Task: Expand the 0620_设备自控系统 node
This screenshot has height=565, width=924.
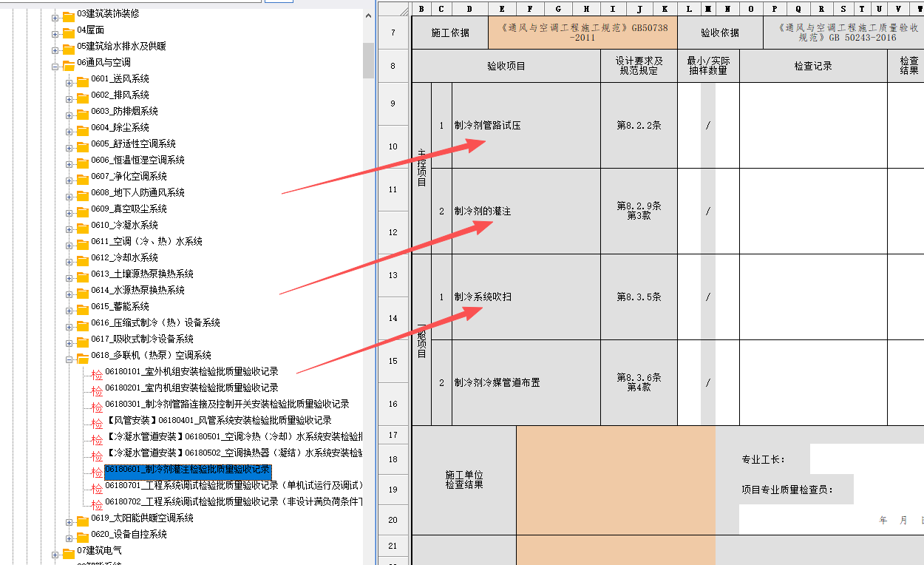Action: pos(69,538)
